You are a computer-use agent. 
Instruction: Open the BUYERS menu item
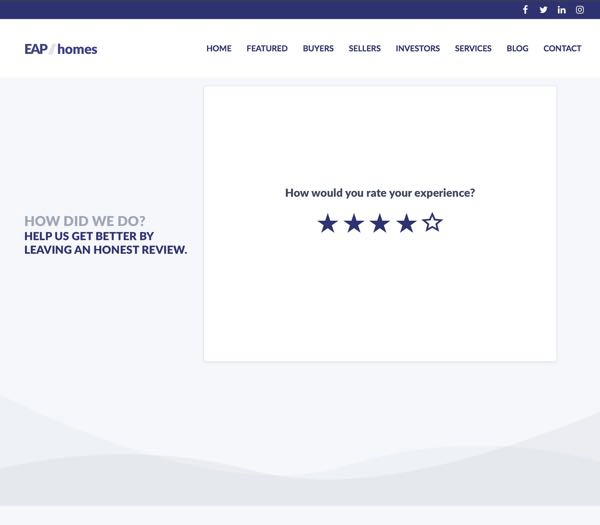(x=318, y=49)
